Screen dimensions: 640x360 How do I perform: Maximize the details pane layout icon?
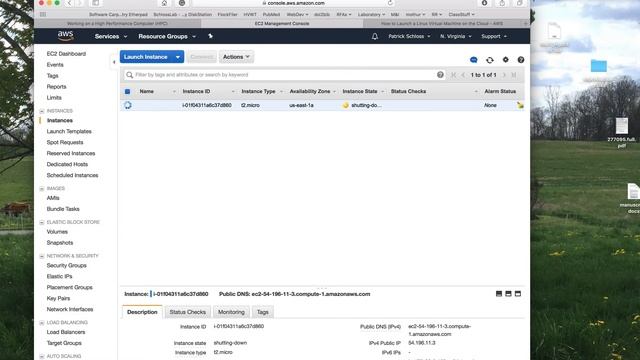coord(518,294)
